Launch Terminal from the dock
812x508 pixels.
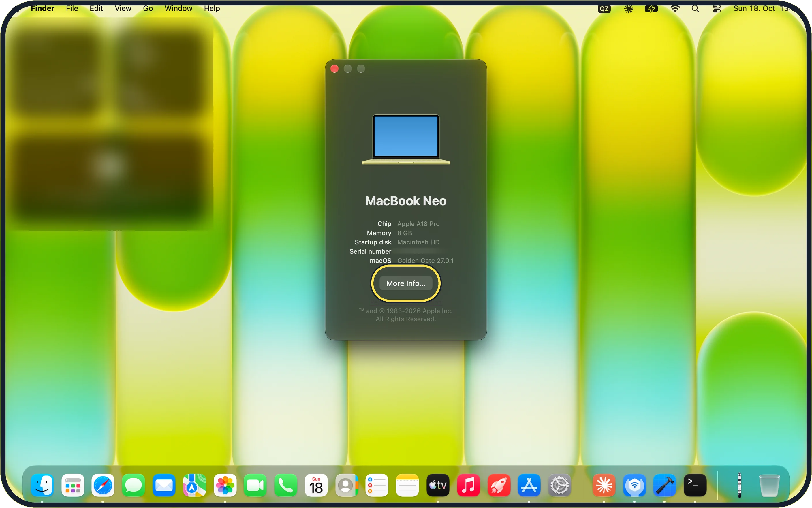point(695,485)
